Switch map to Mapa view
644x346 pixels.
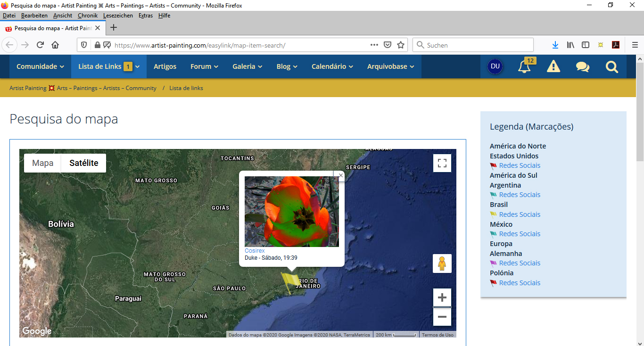point(42,163)
